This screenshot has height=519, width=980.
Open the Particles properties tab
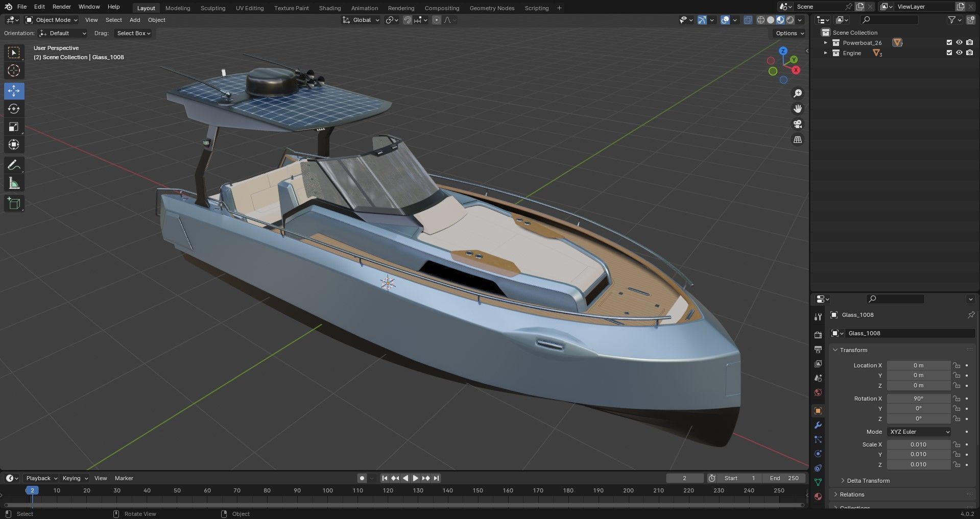pos(818,439)
